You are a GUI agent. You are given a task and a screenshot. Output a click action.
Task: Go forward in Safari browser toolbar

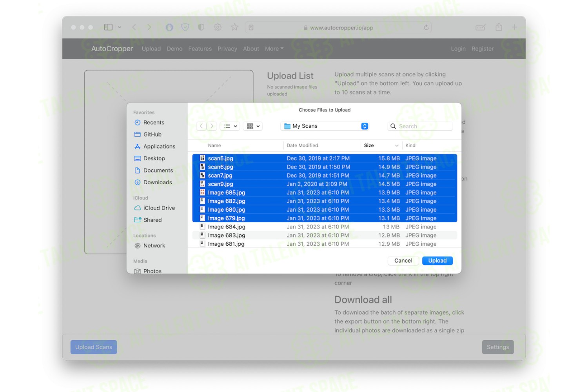[x=149, y=27]
